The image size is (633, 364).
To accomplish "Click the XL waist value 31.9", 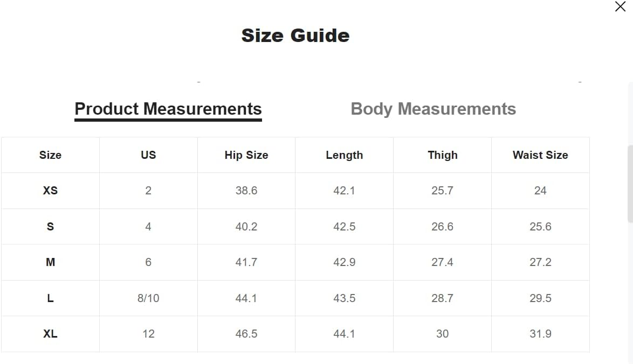I will [540, 334].
